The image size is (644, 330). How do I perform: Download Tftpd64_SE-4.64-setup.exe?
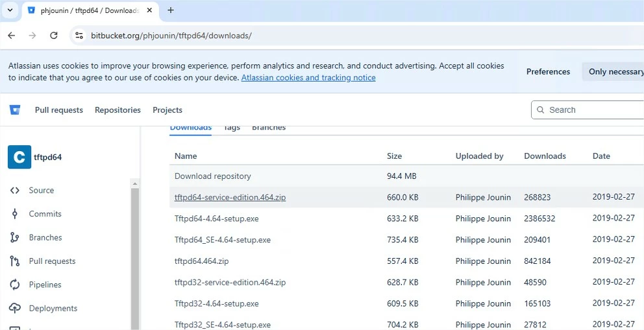point(223,240)
